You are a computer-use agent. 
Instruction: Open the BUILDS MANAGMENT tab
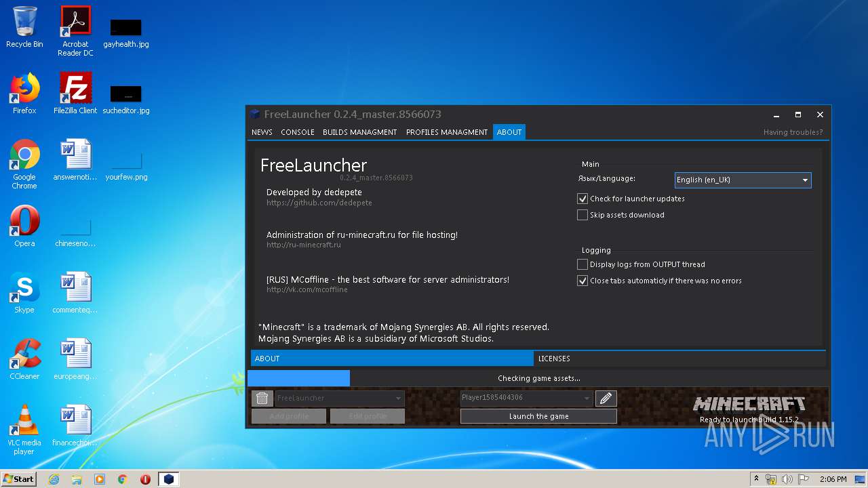[x=360, y=132]
